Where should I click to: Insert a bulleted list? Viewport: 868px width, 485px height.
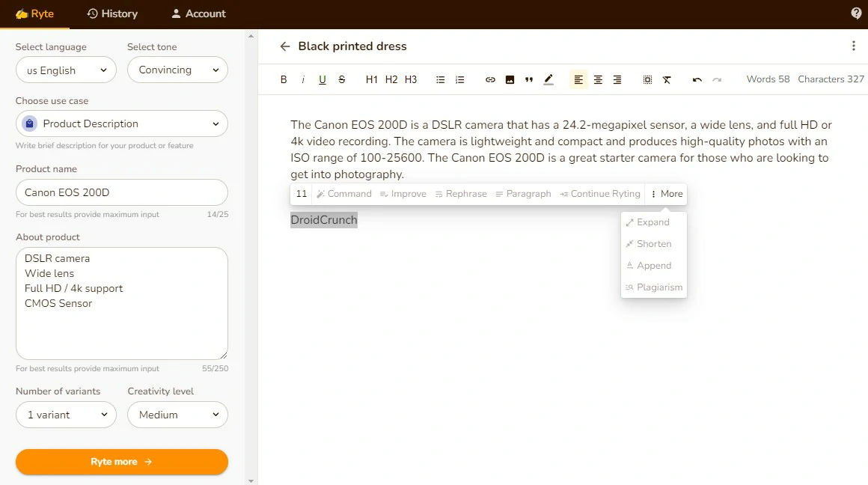click(440, 80)
